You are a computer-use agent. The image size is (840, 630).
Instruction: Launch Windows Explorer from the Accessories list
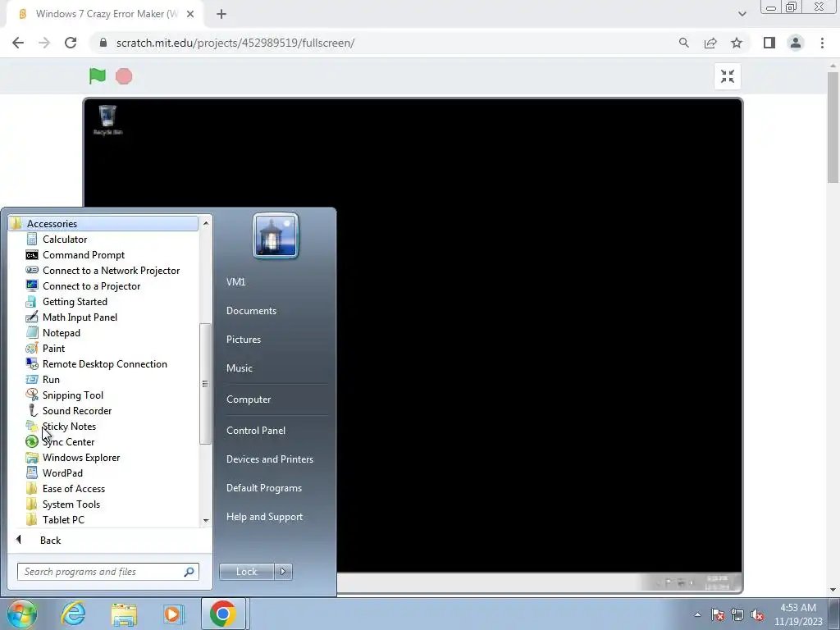pos(81,458)
